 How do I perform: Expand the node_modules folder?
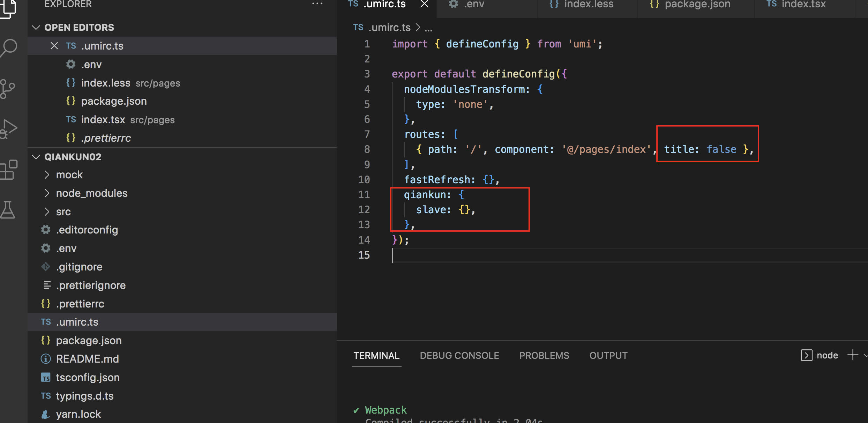pyautogui.click(x=92, y=193)
